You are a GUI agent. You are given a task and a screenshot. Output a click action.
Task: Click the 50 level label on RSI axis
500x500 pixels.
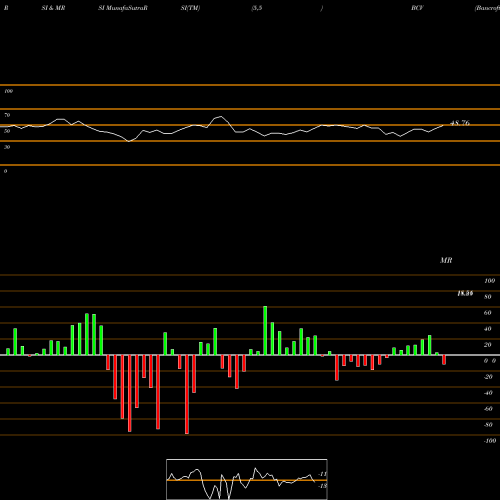(7, 131)
